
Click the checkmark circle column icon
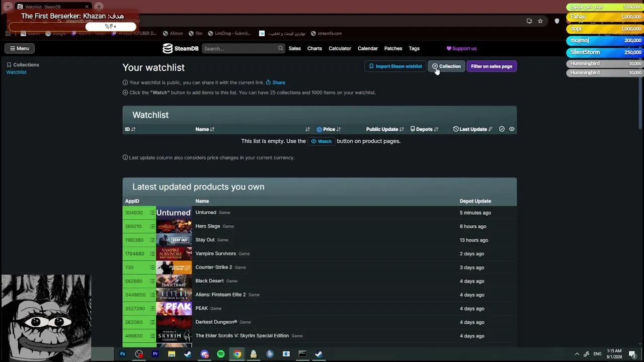click(x=502, y=129)
